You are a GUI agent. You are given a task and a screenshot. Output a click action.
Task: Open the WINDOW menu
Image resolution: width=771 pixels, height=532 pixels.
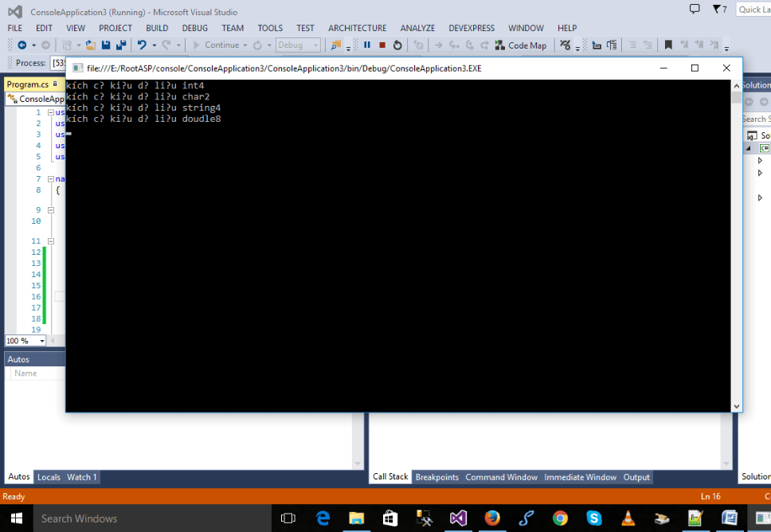(526, 28)
